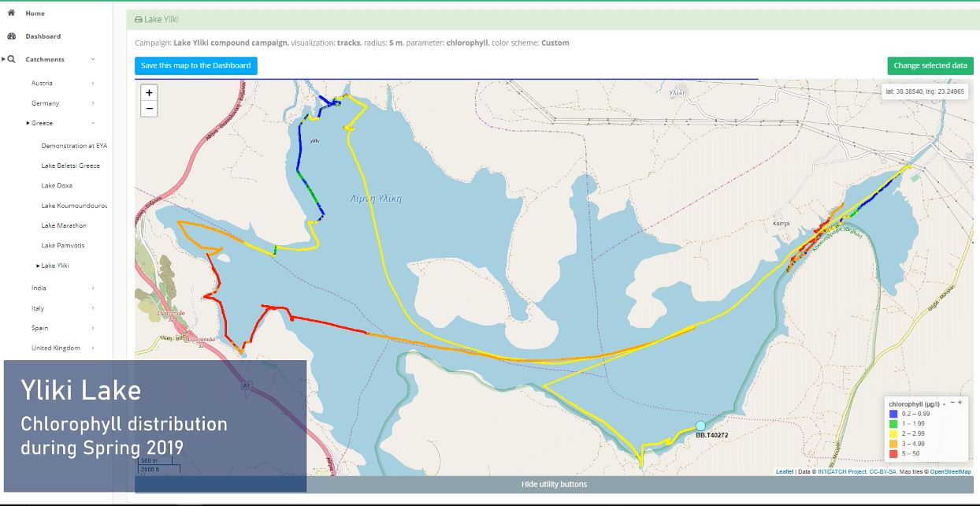Click the Dashboard gauge icon
Image resolution: width=980 pixels, height=506 pixels.
click(11, 36)
